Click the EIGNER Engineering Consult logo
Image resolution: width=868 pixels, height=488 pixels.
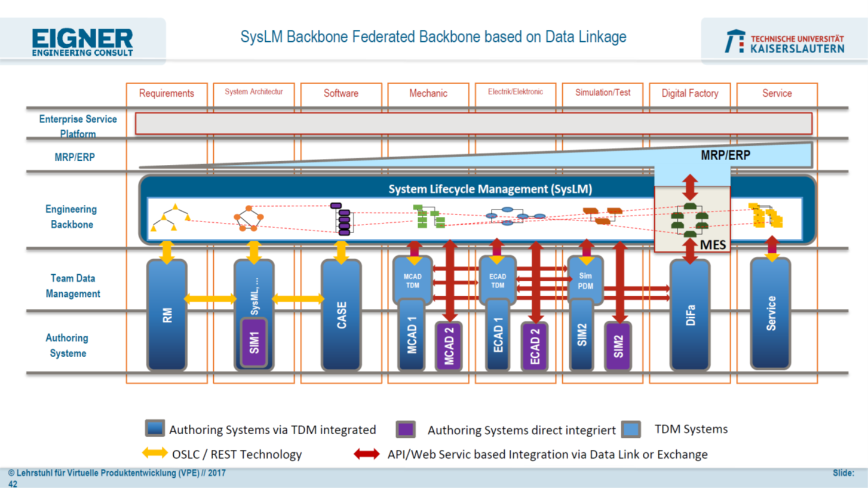(83, 42)
